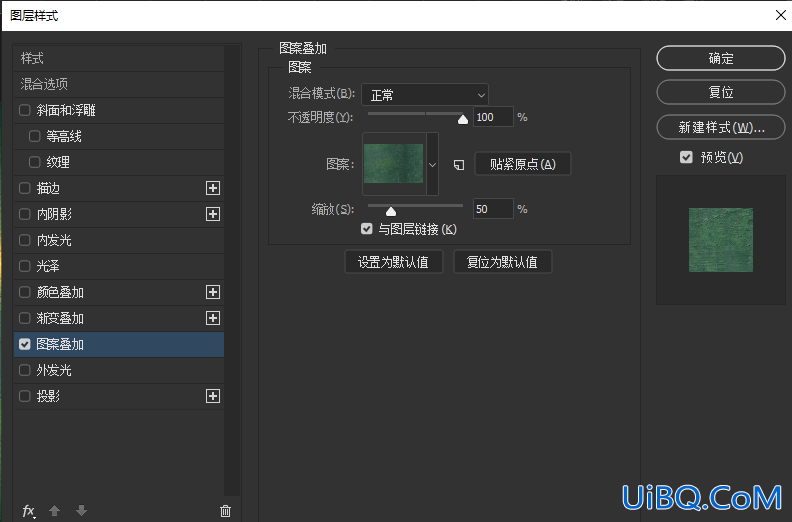Enable the 投影 checkbox

[x=24, y=396]
